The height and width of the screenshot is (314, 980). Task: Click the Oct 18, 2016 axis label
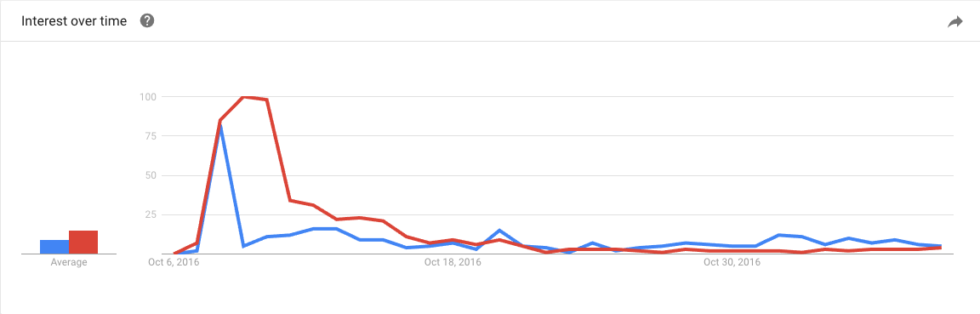(x=453, y=263)
